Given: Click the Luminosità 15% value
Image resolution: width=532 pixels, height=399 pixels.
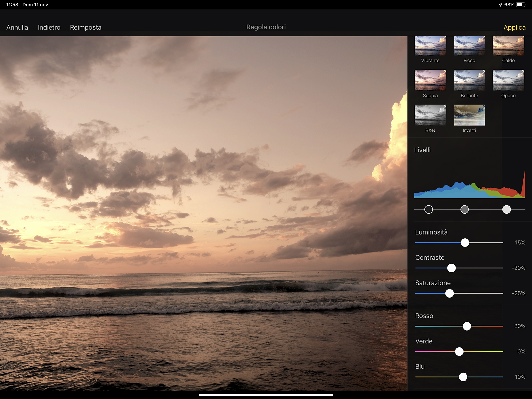Looking at the screenshot, I should [520, 243].
